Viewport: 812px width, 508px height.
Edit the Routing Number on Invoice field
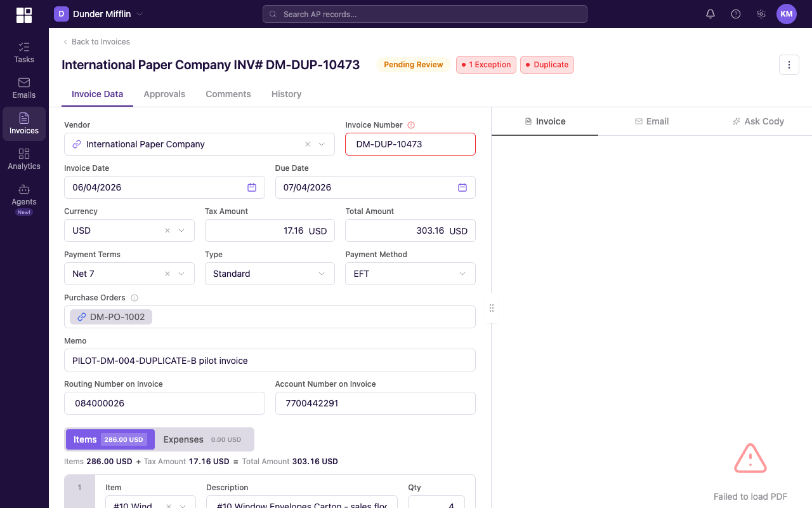tap(164, 403)
